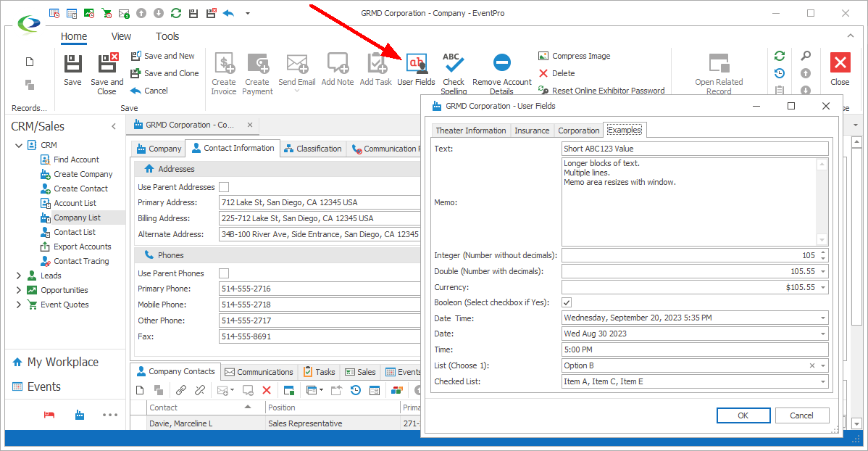Switch to the Theater Information tab
This screenshot has height=451, width=868.
click(470, 131)
